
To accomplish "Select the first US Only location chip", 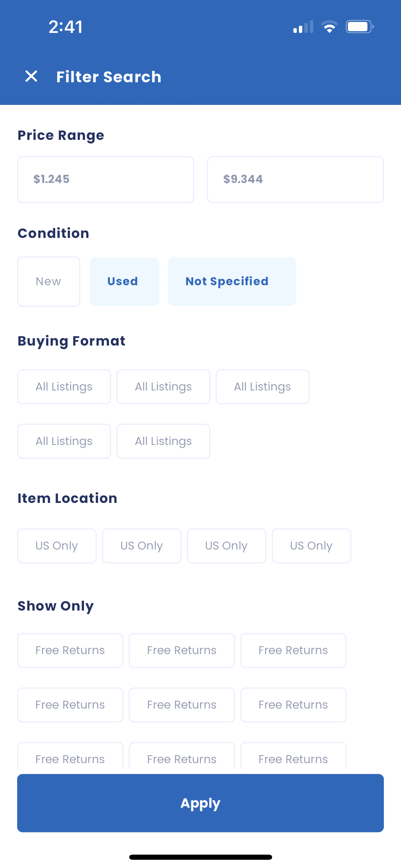I will tap(57, 545).
